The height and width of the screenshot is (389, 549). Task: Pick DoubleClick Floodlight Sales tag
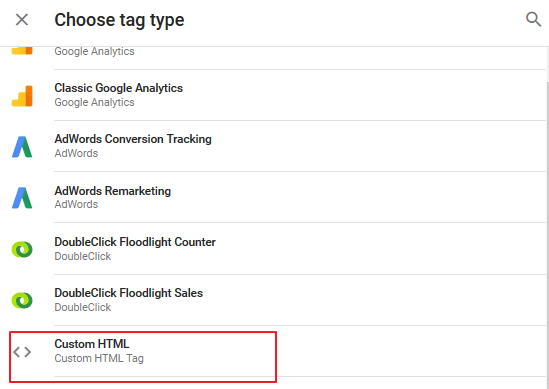tap(300, 300)
